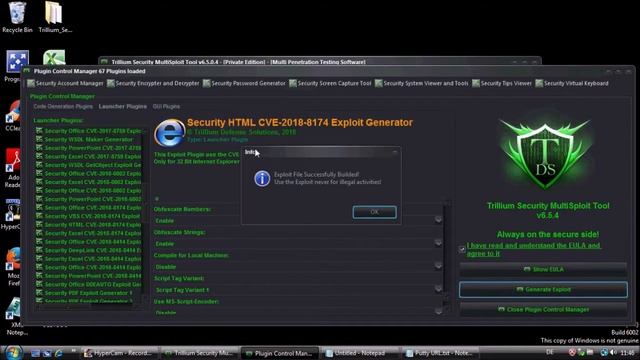Toggle the EULA agreement checkbox
The height and width of the screenshot is (360, 640).
pyautogui.click(x=462, y=249)
